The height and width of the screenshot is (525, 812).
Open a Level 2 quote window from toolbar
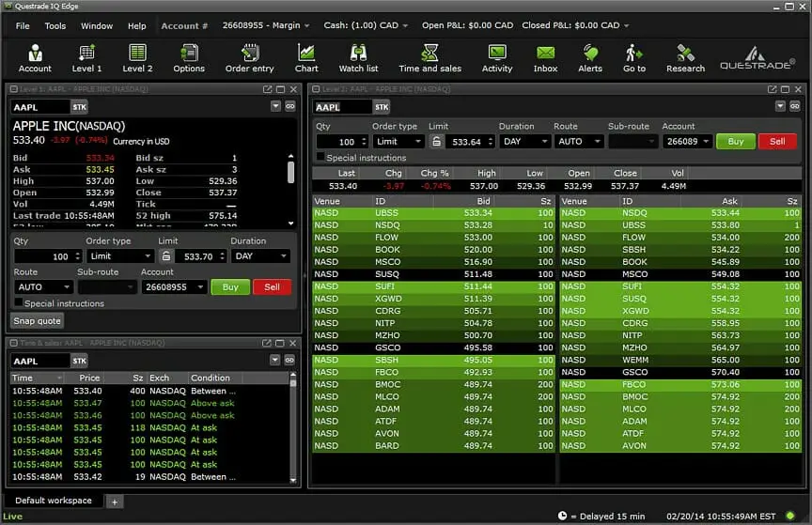(137, 58)
